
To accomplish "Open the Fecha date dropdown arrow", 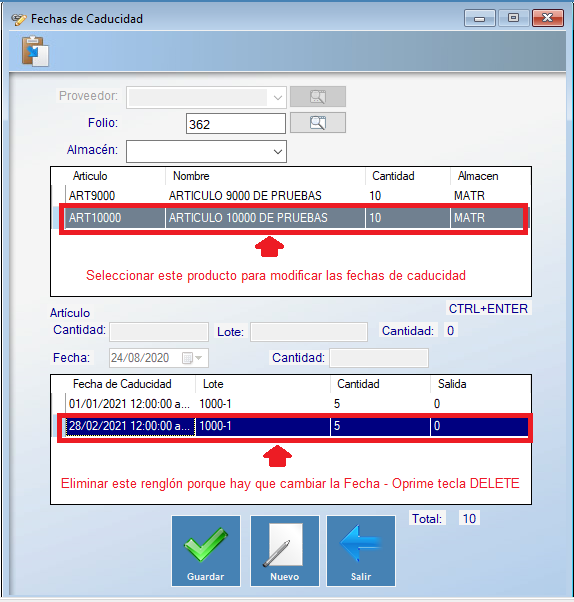I will tap(199, 358).
